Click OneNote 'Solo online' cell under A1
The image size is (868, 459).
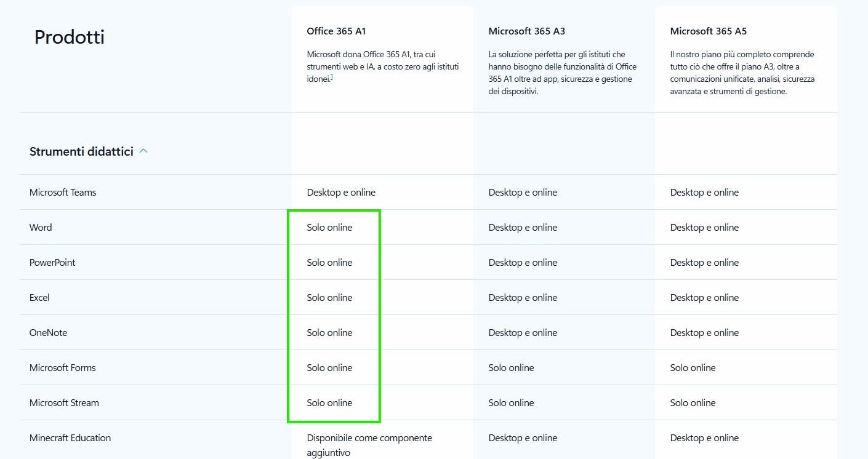[330, 333]
